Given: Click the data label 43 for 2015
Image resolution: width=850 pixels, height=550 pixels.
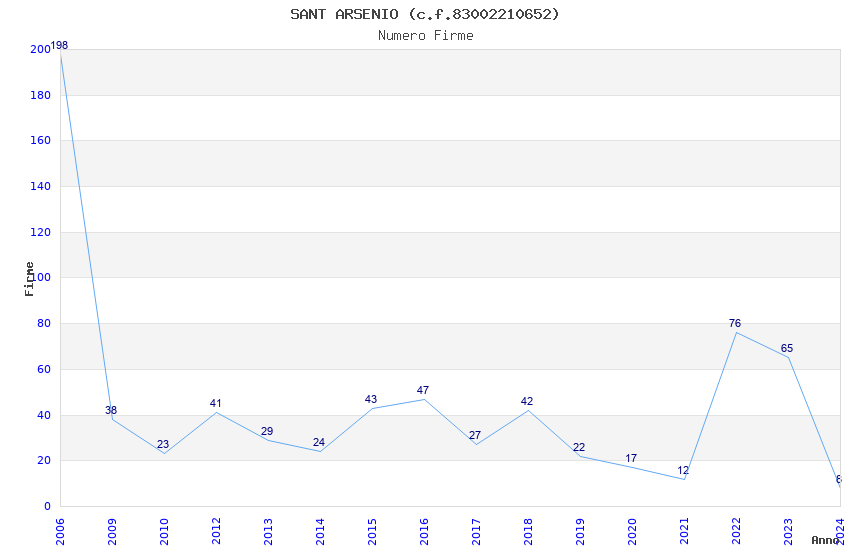Looking at the screenshot, I should (x=371, y=399).
